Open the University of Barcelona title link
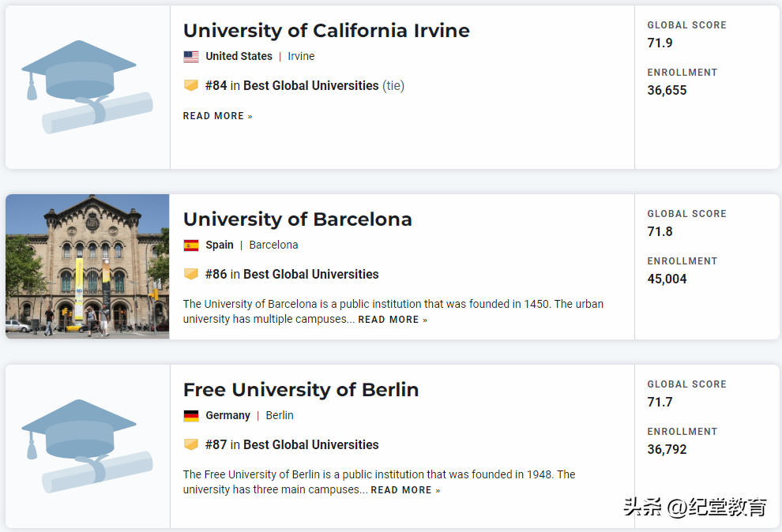The width and height of the screenshot is (782, 532). [x=298, y=219]
